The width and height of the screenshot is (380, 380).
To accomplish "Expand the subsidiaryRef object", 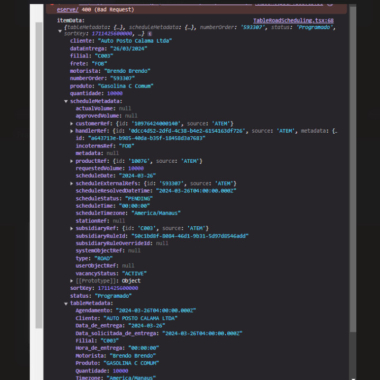I will point(72,228).
